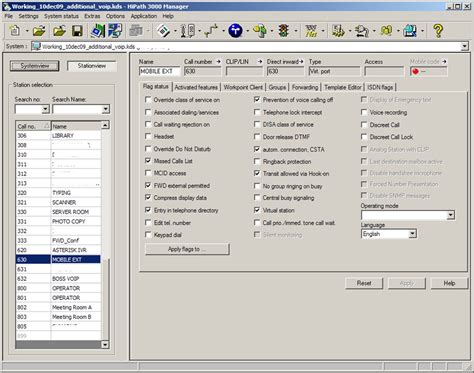474x373 pixels.
Task: Open the Settings menu
Action: pyautogui.click(x=28, y=16)
